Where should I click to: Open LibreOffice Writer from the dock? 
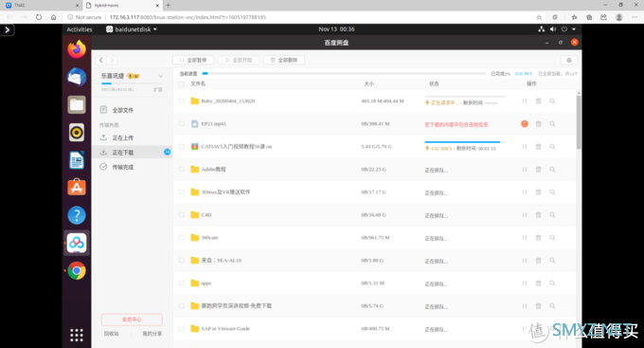pyautogui.click(x=77, y=160)
